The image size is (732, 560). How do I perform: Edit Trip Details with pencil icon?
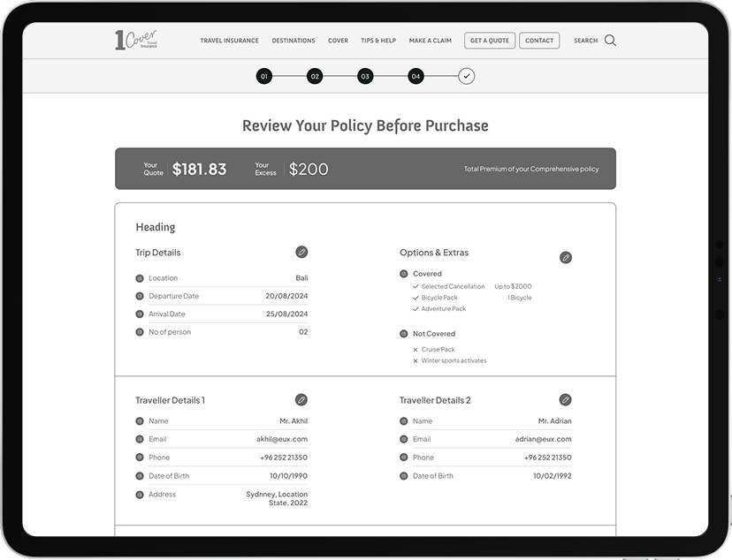(301, 253)
